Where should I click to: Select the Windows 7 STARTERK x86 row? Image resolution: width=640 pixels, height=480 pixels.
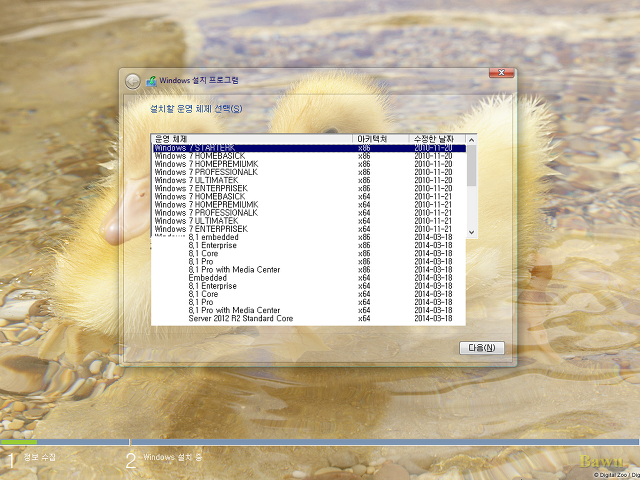[309, 148]
